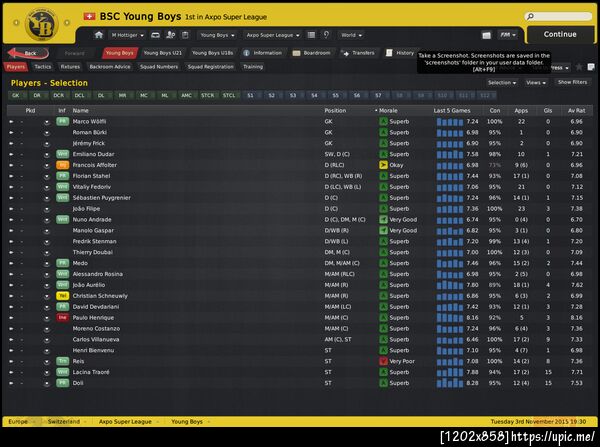
Task: Toggle the selection arrow for Emiliano Dudar's row
Action: coord(11,154)
